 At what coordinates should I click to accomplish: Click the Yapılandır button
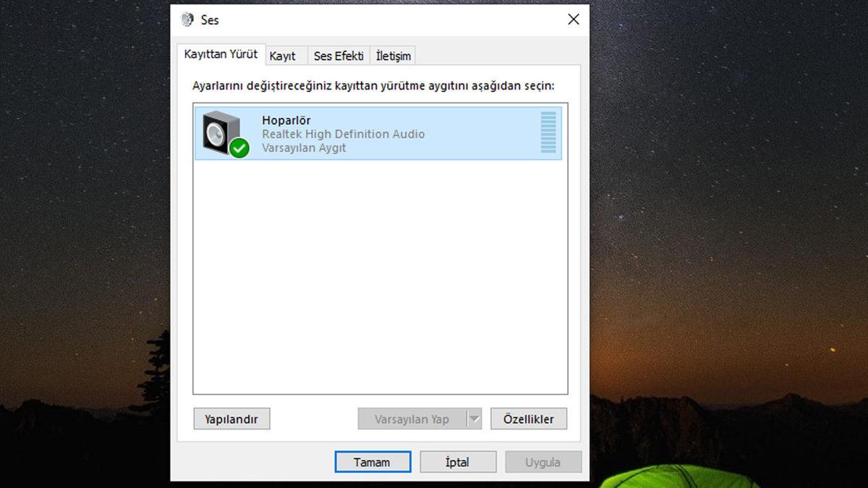(231, 419)
